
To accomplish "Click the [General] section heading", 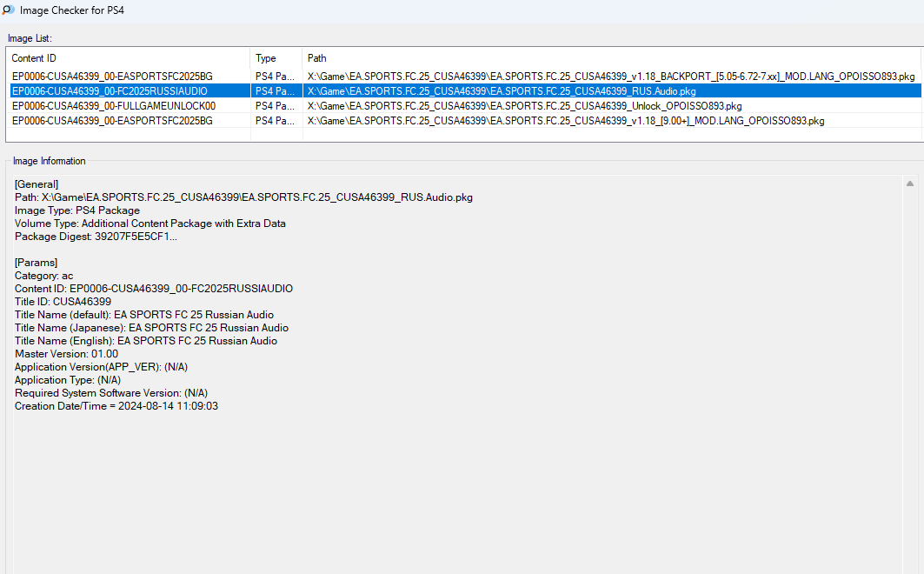I will pos(37,184).
